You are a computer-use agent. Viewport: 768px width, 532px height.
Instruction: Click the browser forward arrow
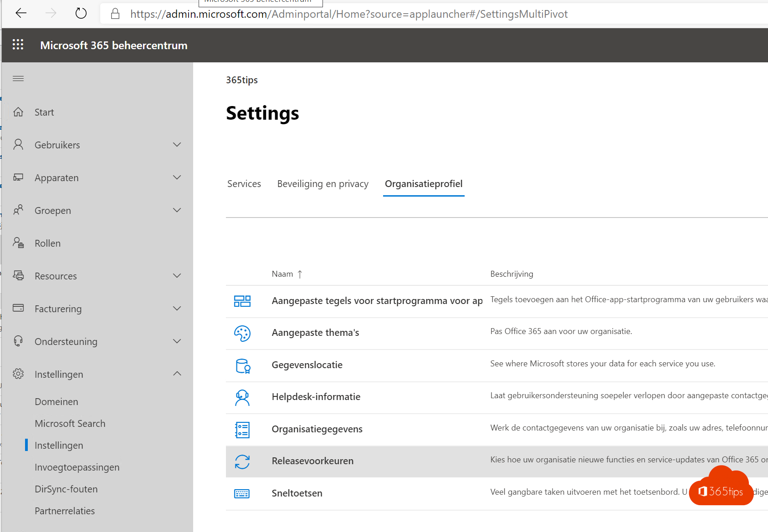click(x=51, y=13)
